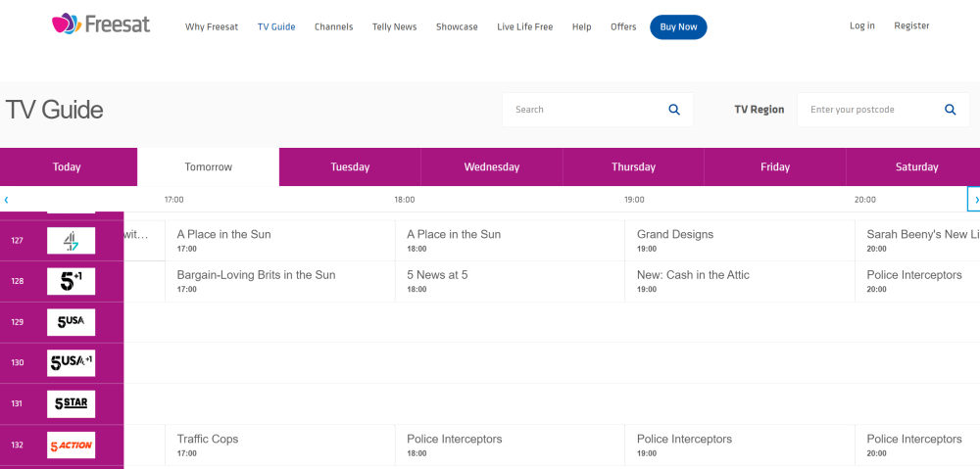Open the truncated programme ending 'wit…'
980x469 pixels.
(x=144, y=241)
